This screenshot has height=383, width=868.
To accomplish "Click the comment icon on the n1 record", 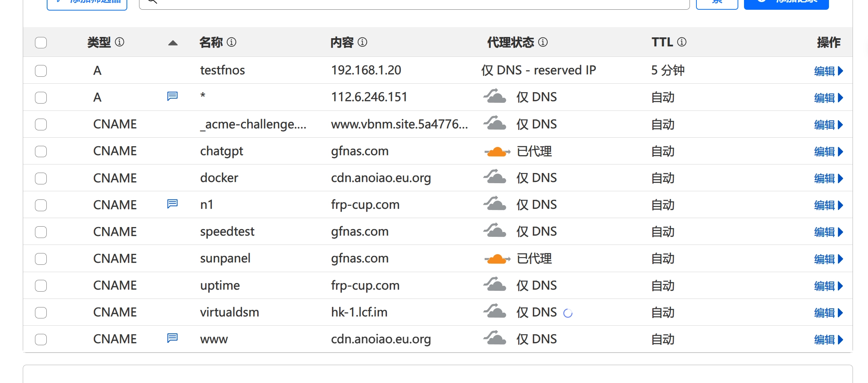I will pyautogui.click(x=172, y=203).
